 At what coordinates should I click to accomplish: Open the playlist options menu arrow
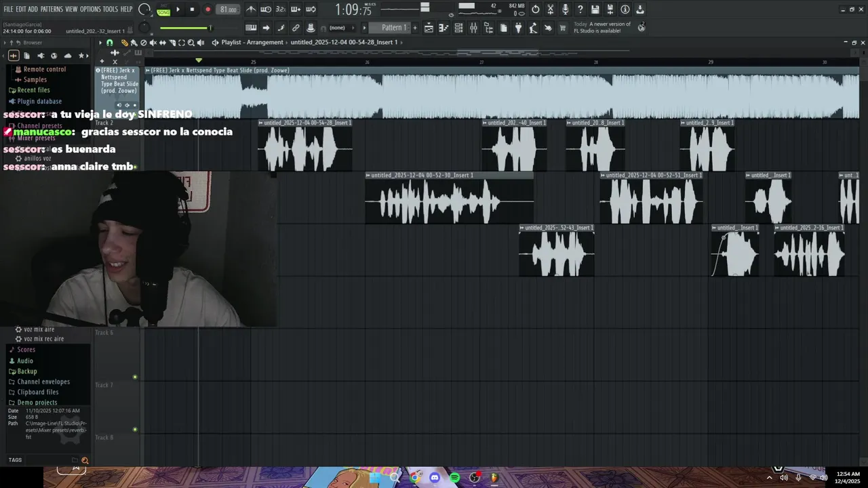pyautogui.click(x=100, y=43)
